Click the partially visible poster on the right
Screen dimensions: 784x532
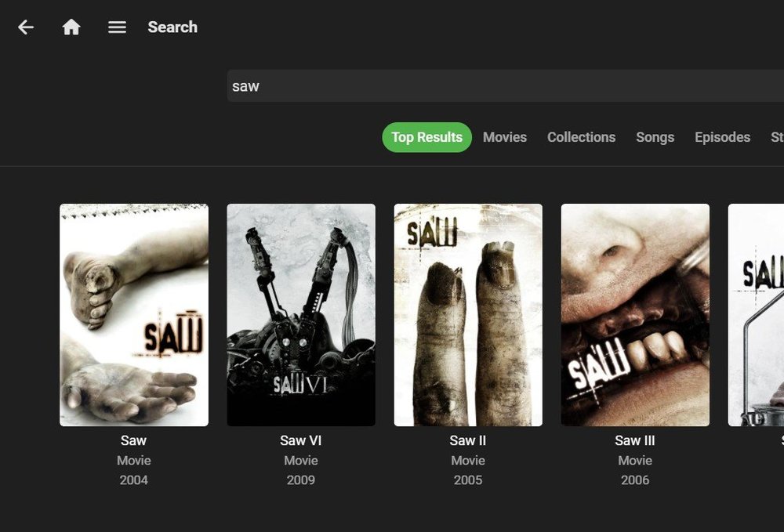tap(755, 313)
